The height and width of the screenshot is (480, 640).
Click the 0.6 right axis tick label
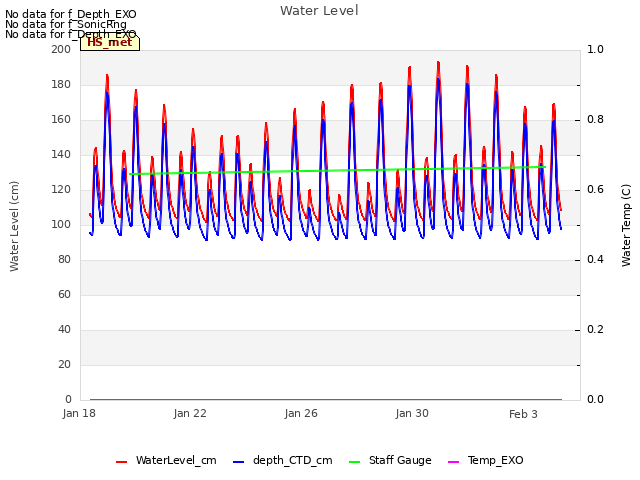click(x=596, y=189)
